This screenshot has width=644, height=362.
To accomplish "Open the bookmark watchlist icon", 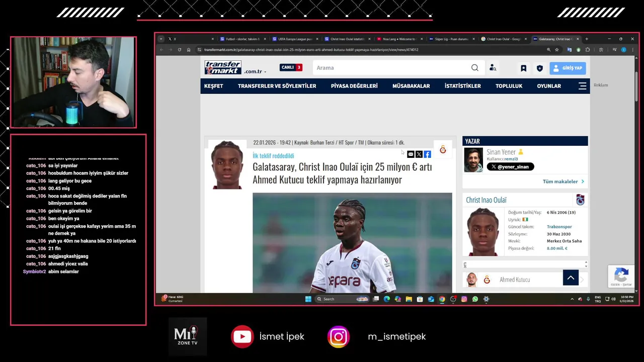I will (523, 68).
